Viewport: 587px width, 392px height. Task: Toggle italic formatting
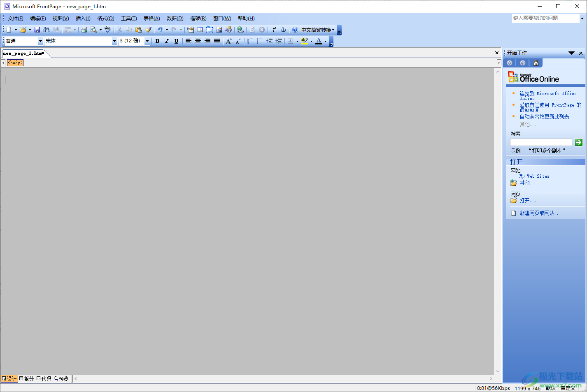167,41
